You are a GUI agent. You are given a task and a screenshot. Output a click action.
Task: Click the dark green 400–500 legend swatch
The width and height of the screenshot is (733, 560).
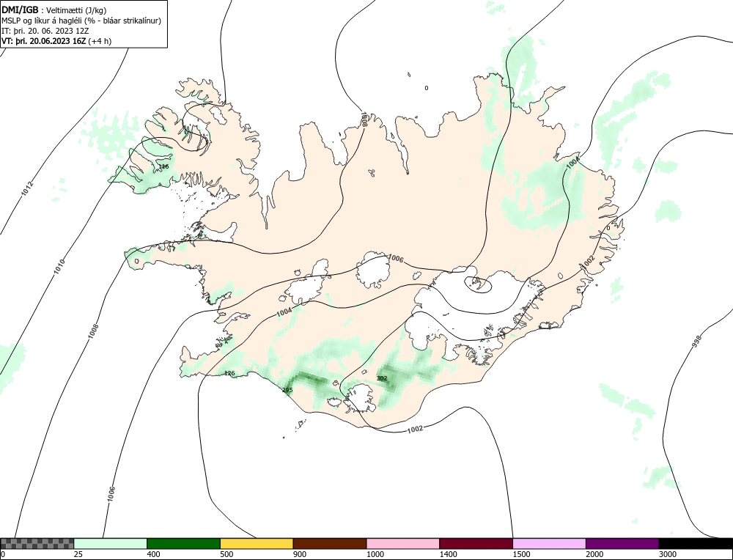(183, 544)
